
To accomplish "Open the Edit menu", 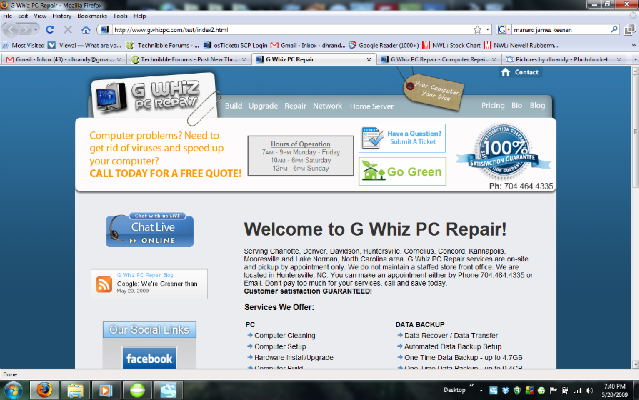I will coord(23,16).
